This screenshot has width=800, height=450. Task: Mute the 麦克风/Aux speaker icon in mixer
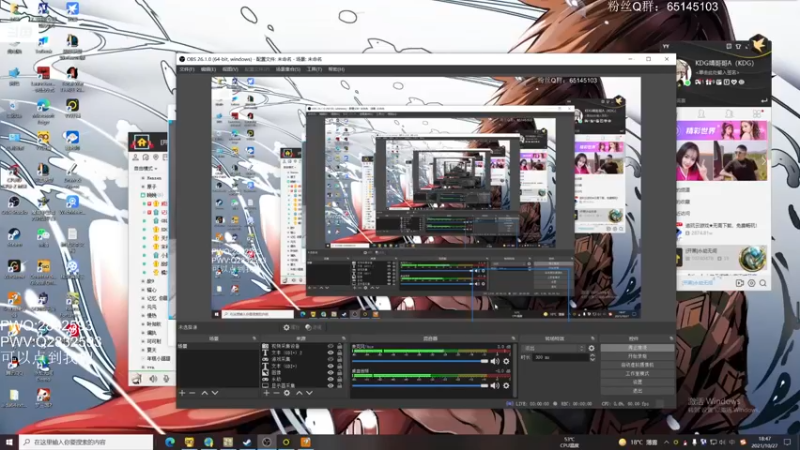(494, 361)
